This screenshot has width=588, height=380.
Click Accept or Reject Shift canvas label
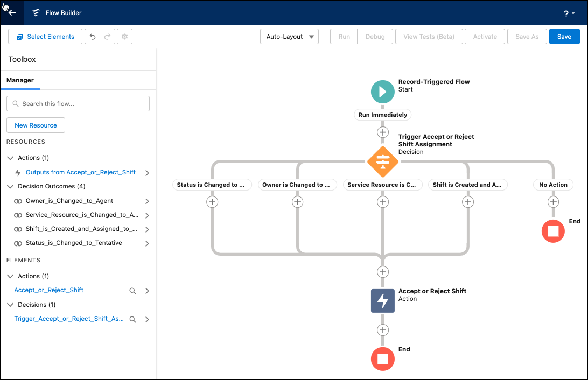432,291
